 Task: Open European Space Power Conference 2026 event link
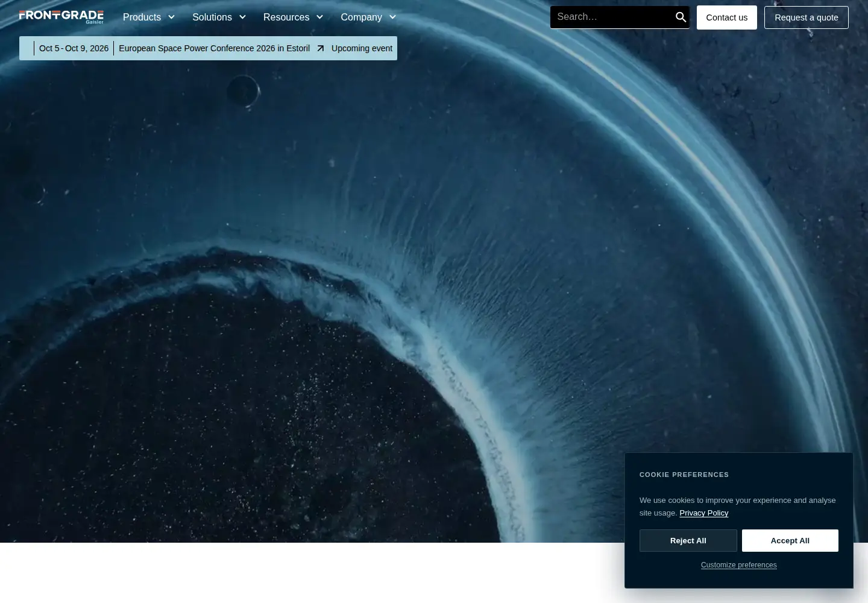click(x=215, y=48)
